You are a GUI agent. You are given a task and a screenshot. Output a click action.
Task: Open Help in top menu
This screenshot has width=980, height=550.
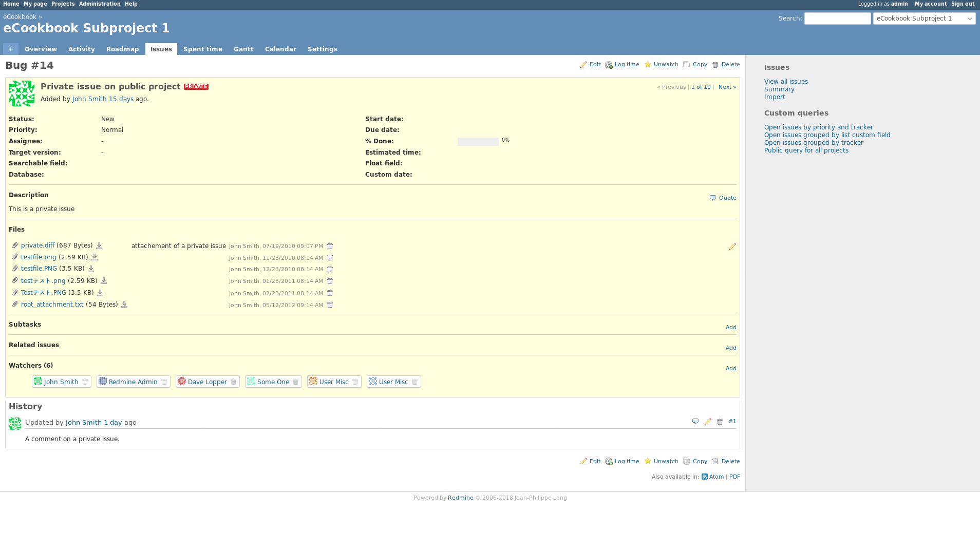click(131, 4)
